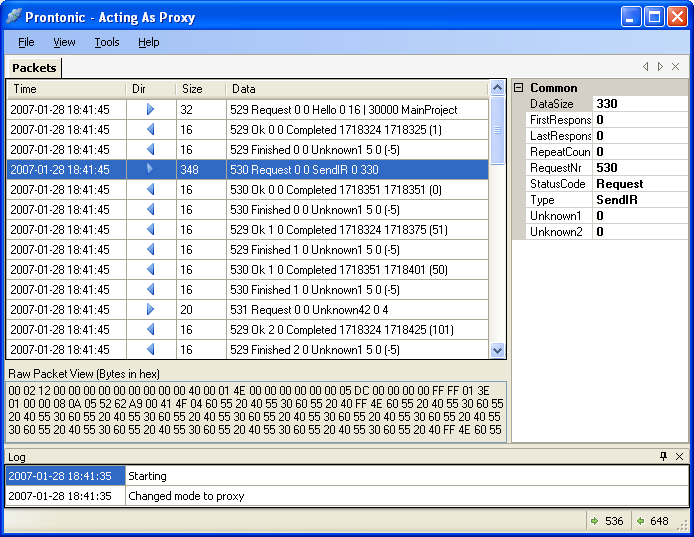This screenshot has height=537, width=694.
Task: Switch to the Packets tab
Action: (34, 68)
